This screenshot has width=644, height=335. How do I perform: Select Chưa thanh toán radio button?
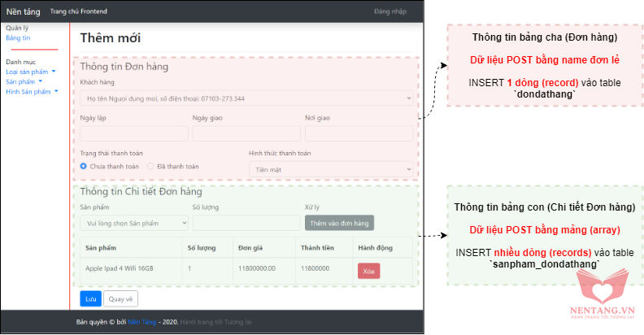84,167
